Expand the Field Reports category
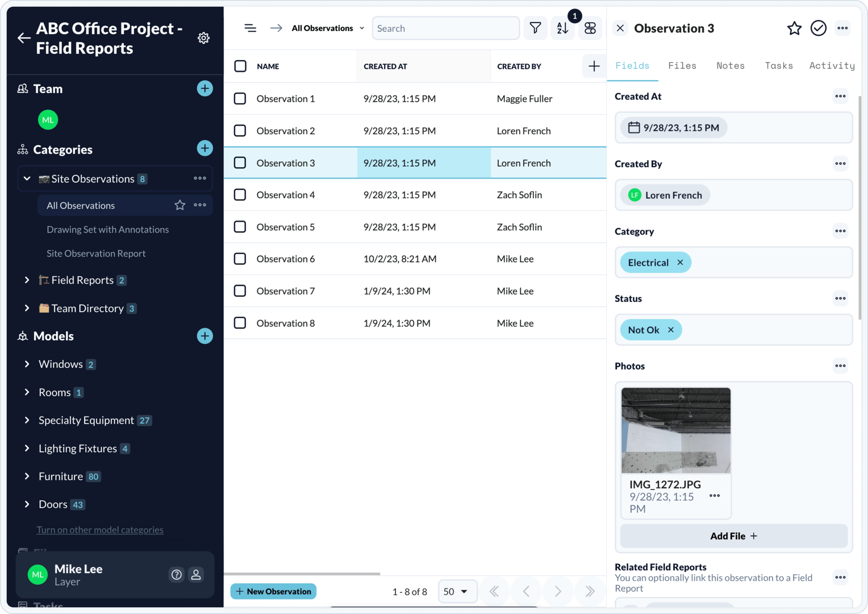 click(27, 280)
